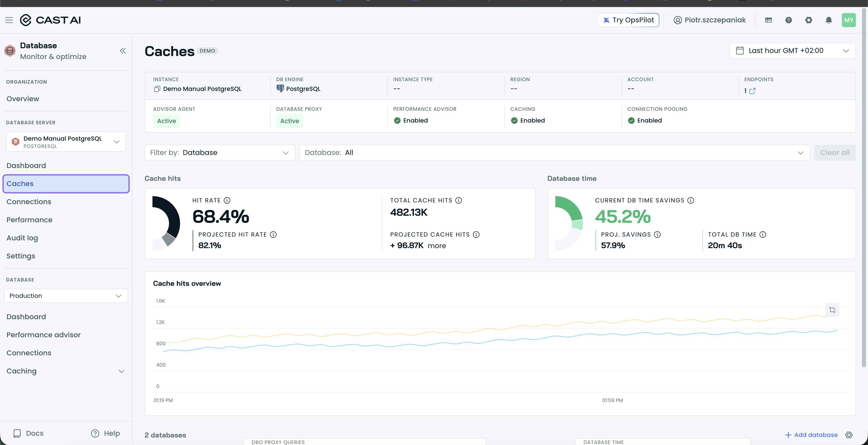Image resolution: width=868 pixels, height=445 pixels.
Task: Click the calendar icon in time range
Action: tap(740, 50)
